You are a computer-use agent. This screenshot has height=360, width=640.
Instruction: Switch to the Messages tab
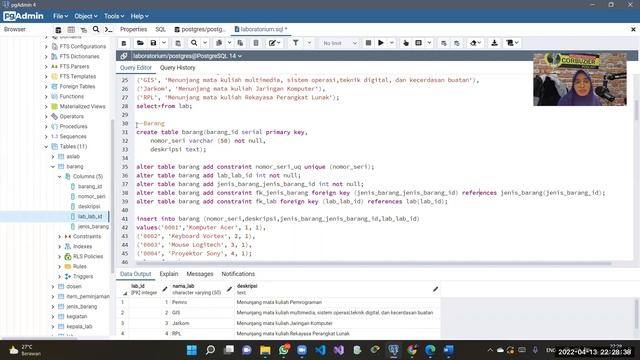[200, 274]
